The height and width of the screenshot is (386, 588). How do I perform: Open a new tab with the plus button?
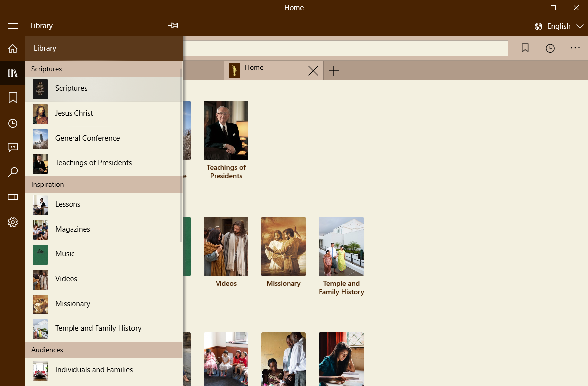[x=333, y=70]
